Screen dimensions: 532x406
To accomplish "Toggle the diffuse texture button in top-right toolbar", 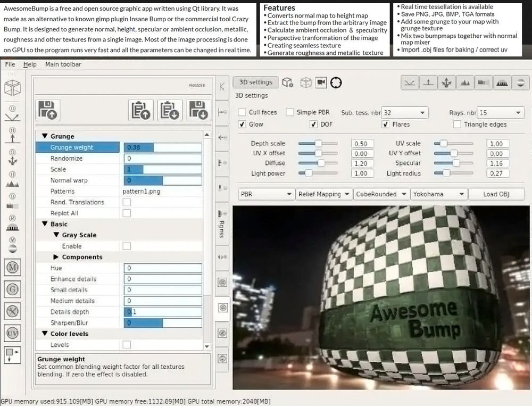I will 410,82.
